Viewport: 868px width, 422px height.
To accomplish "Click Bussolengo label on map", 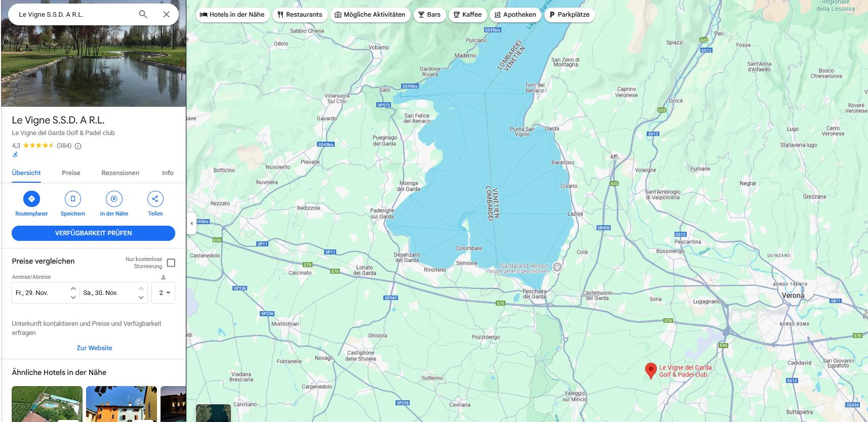I will (670, 251).
